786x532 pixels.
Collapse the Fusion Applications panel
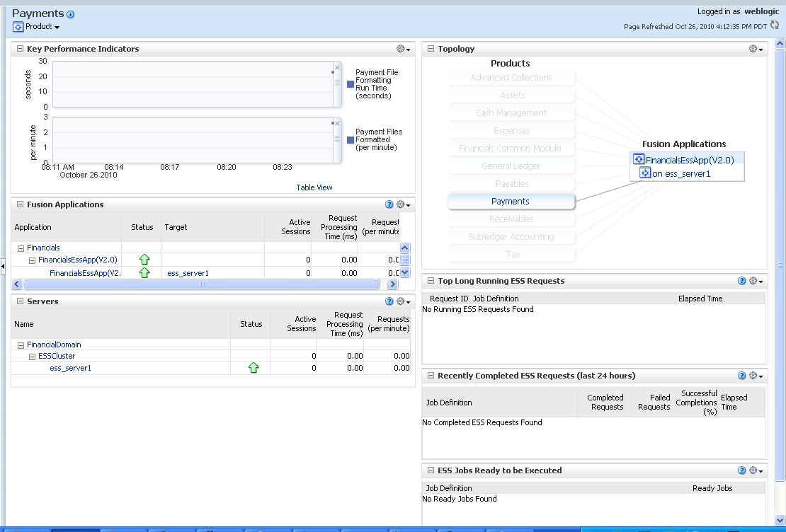coord(20,204)
